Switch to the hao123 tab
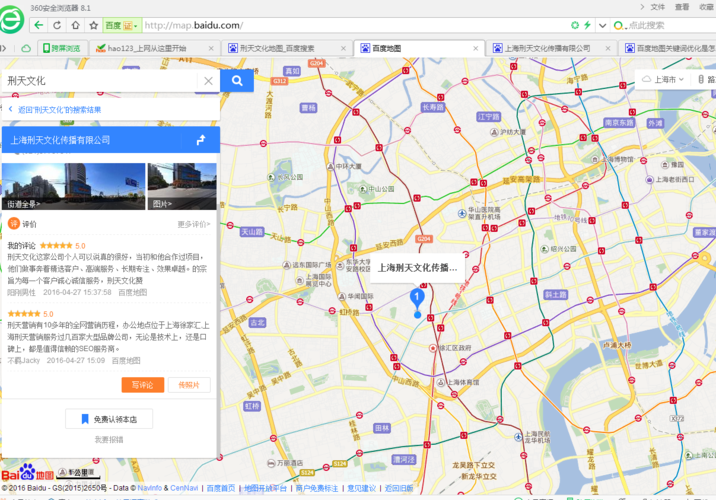Viewport: 716px width, 500px height. click(154, 48)
